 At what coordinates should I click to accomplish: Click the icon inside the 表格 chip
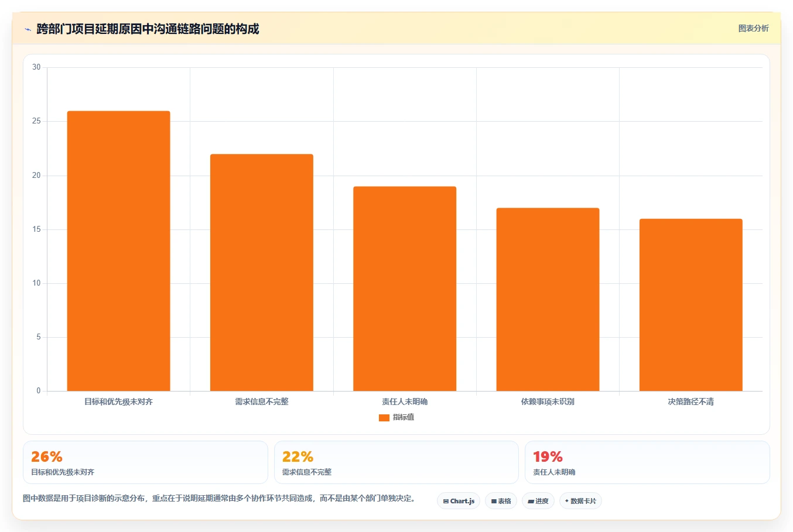click(494, 502)
